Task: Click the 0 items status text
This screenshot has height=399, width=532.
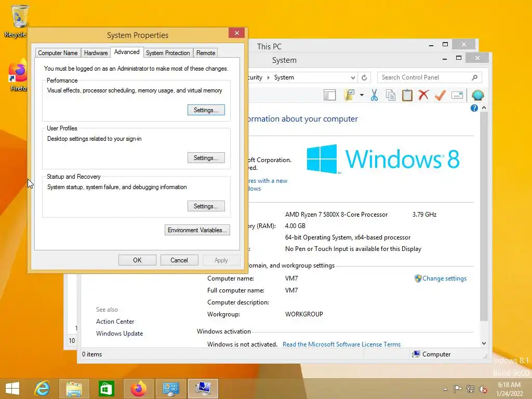Action: tap(92, 354)
